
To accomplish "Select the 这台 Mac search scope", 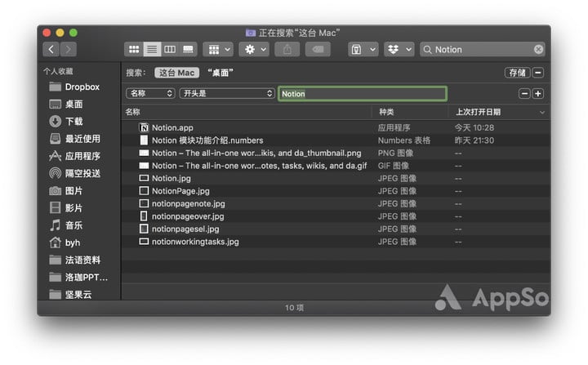I will click(x=176, y=73).
